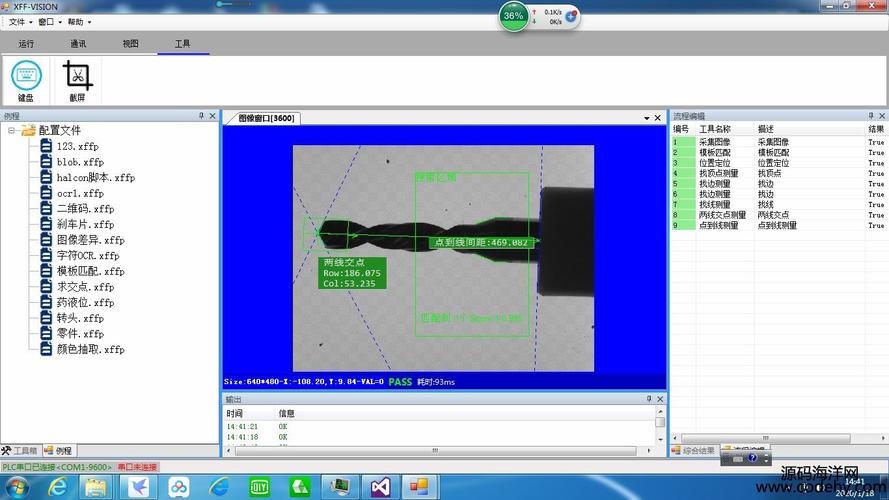Open the iQIYI app in taskbar
Screen dimensions: 889x500
[x=260, y=487]
